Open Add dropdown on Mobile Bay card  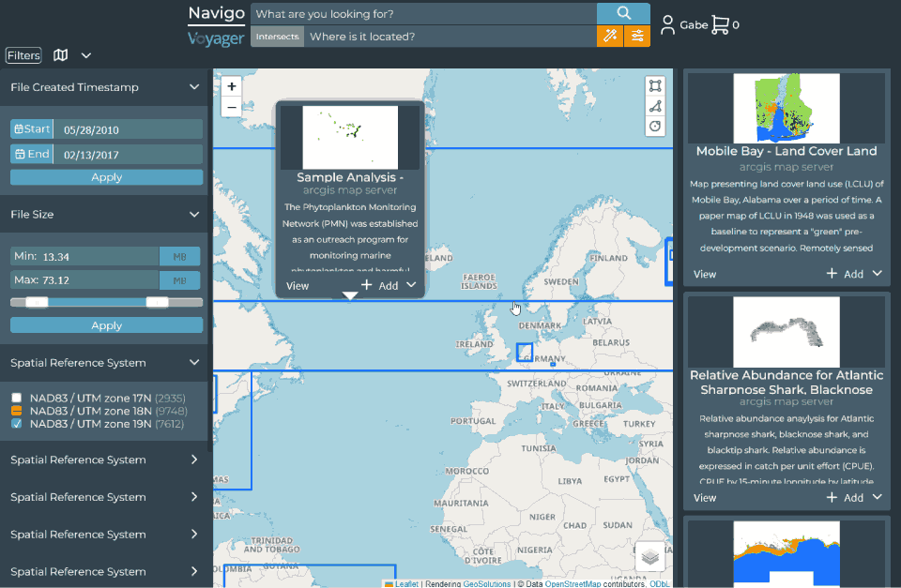click(877, 274)
